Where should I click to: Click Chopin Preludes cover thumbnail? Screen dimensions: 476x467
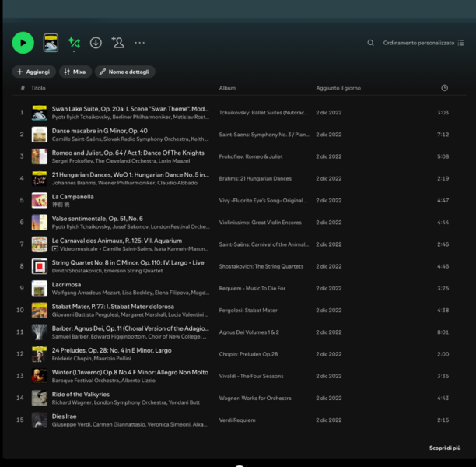(x=40, y=354)
